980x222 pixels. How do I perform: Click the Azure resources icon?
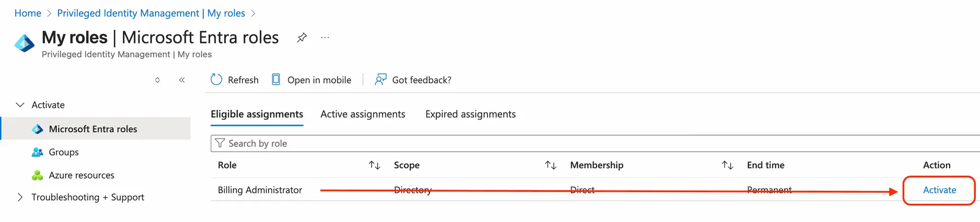point(37,175)
